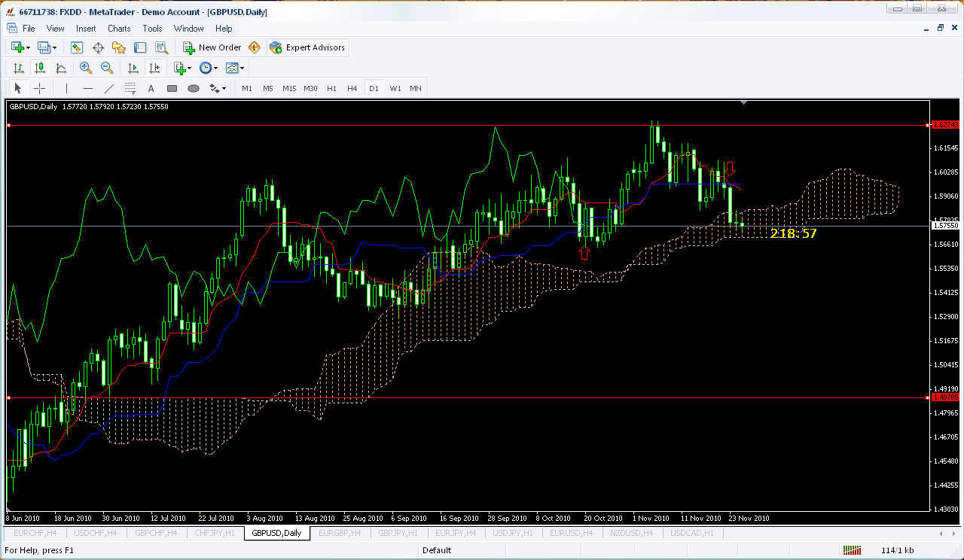Open the Insert menu

click(x=86, y=29)
